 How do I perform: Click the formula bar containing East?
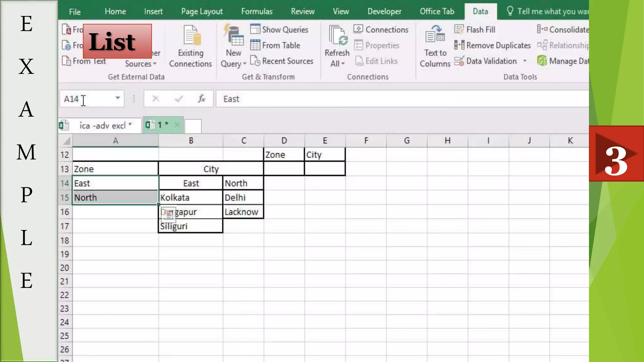click(377, 99)
